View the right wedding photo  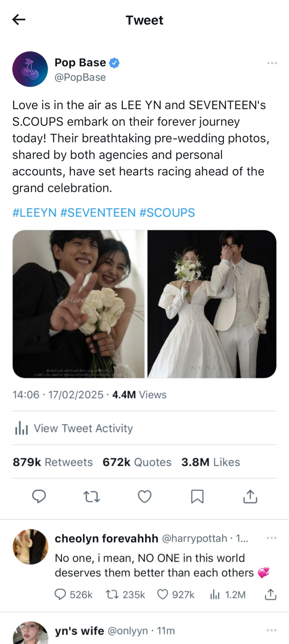(x=212, y=304)
